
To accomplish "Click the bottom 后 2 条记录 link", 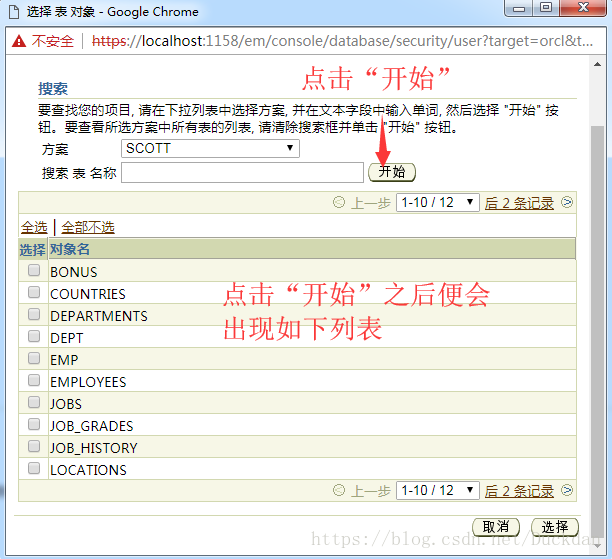I will tap(519, 491).
